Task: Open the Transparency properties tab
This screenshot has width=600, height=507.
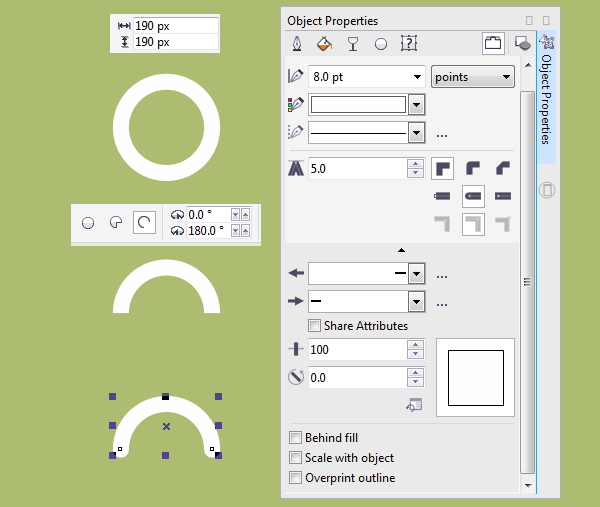Action: [353, 44]
